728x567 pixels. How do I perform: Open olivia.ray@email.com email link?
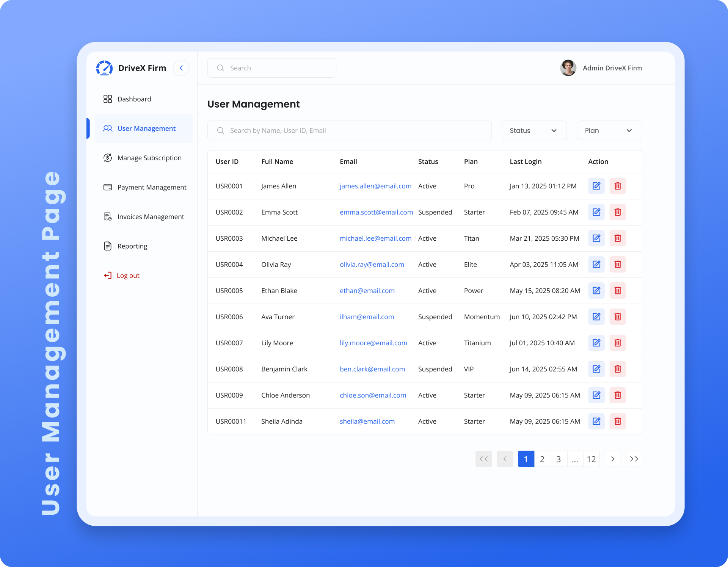click(372, 264)
